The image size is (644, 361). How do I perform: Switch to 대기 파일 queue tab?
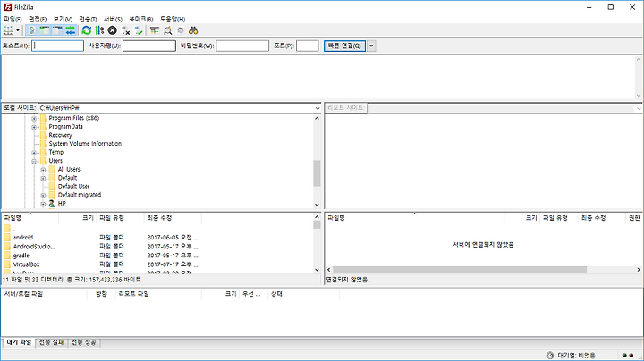19,342
